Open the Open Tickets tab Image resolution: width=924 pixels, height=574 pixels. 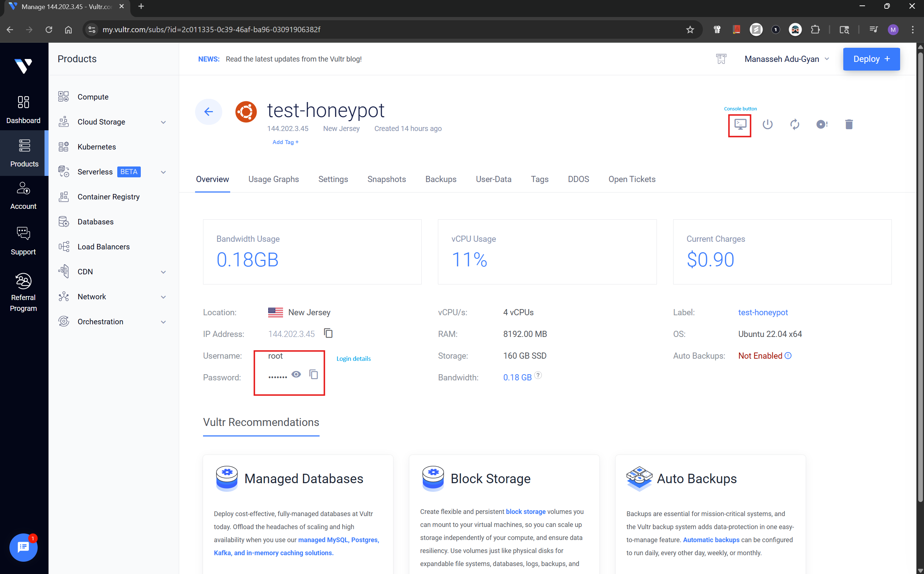click(x=632, y=179)
